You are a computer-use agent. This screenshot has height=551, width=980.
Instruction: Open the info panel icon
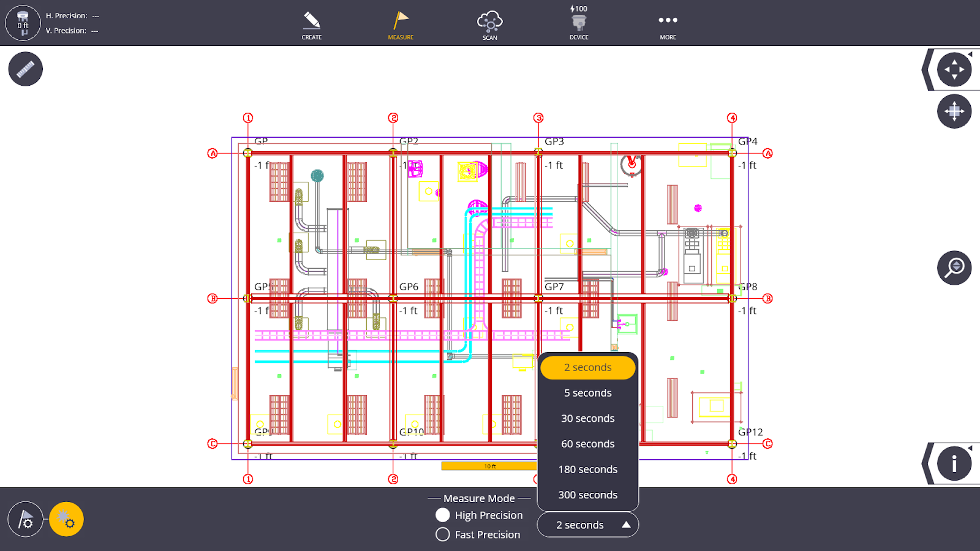(954, 463)
